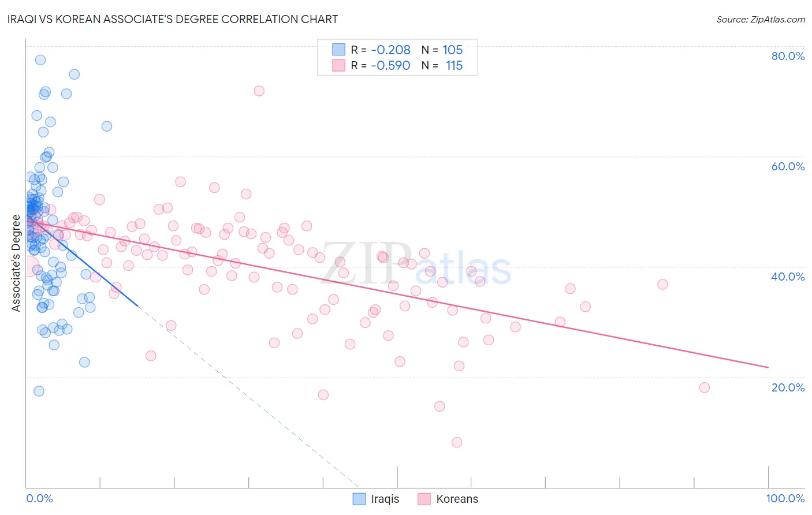This screenshot has height=515, width=812.
Task: Click the lowest pink point near 8%
Action: click(x=457, y=442)
